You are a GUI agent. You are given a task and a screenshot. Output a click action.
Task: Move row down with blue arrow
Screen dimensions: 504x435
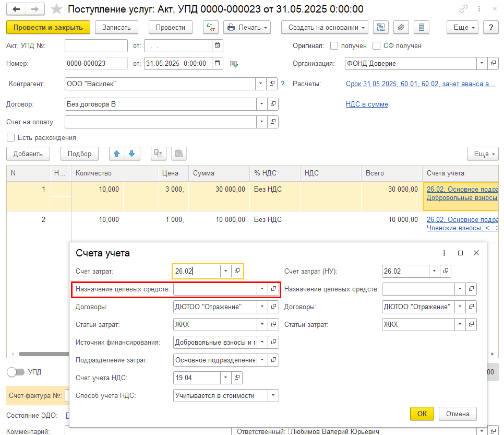point(132,154)
